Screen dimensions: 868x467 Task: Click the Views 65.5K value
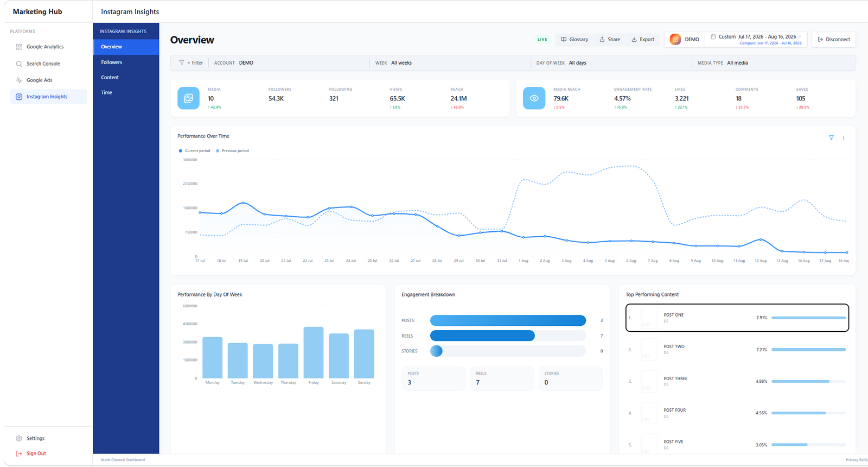[x=397, y=99]
